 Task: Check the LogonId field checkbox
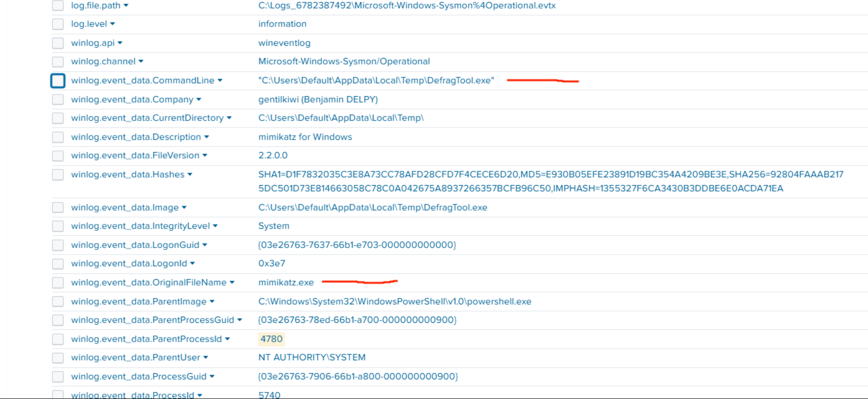point(58,263)
